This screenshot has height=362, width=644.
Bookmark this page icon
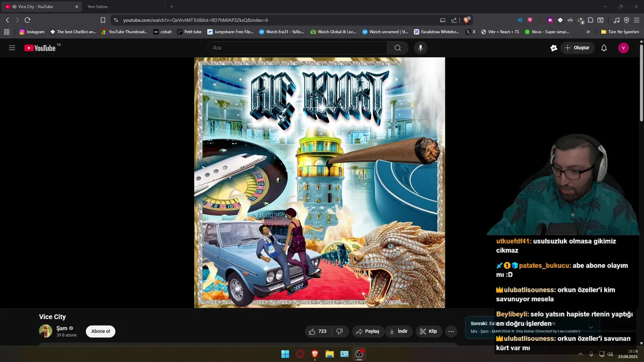103,20
